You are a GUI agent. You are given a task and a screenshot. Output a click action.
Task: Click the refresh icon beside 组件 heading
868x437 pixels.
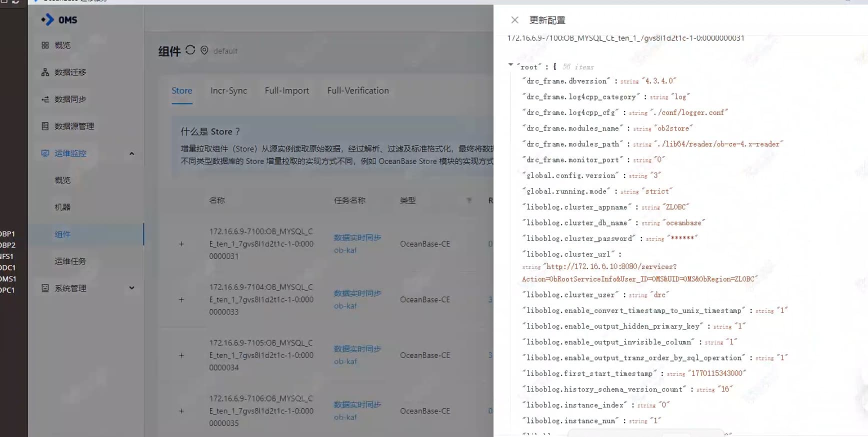pos(190,50)
